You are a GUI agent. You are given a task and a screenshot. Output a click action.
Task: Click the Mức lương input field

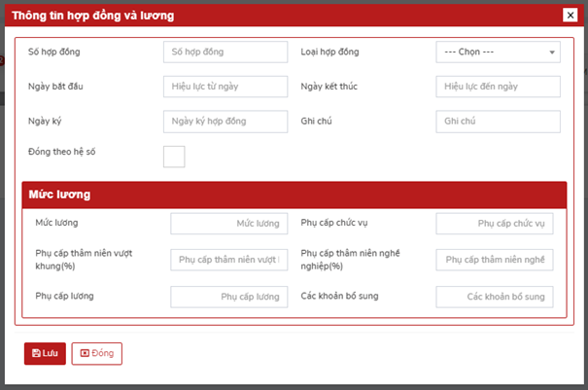point(228,224)
